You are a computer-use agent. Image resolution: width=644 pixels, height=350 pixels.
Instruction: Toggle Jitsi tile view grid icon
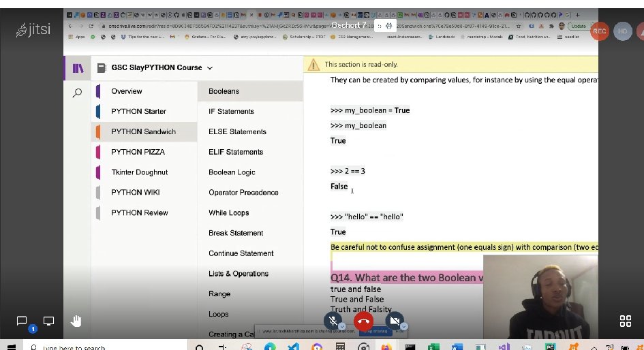(x=625, y=321)
